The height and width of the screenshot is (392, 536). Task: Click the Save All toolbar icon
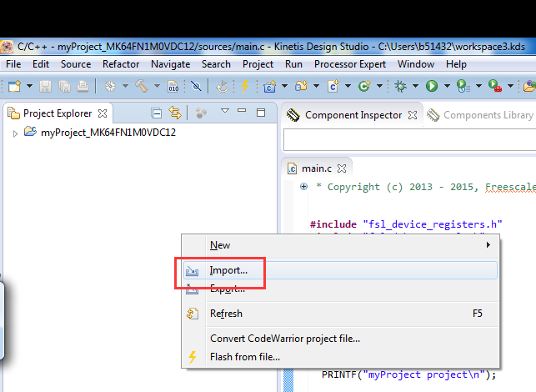point(64,86)
